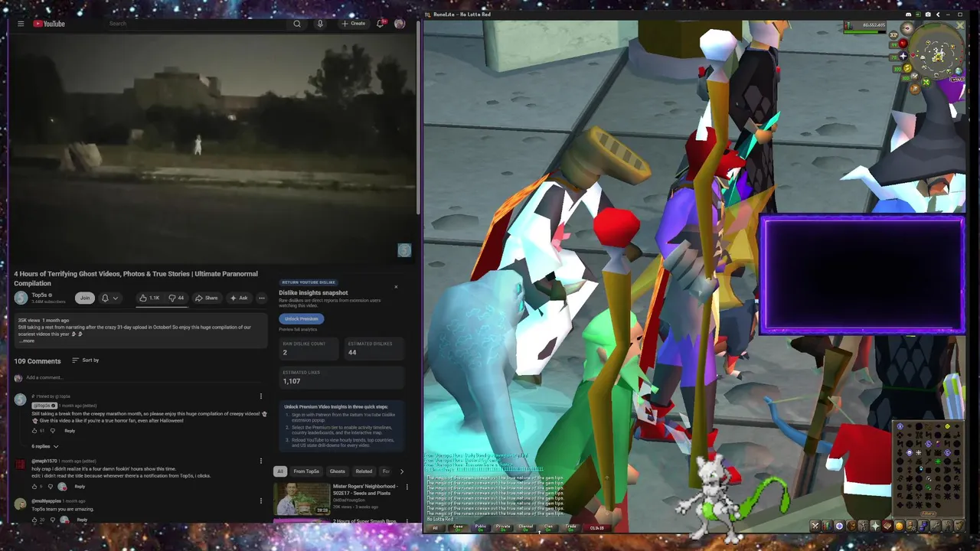Click the Unlock Premium button

tap(302, 318)
